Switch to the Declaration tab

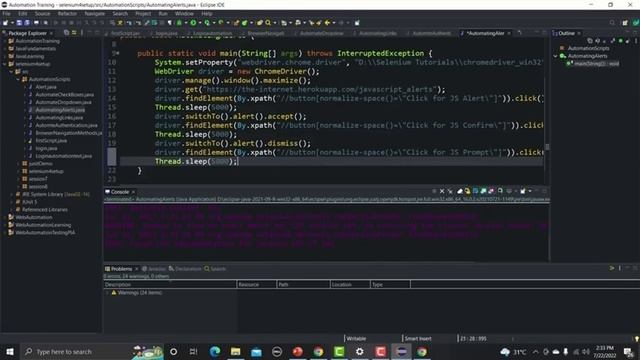coord(185,269)
